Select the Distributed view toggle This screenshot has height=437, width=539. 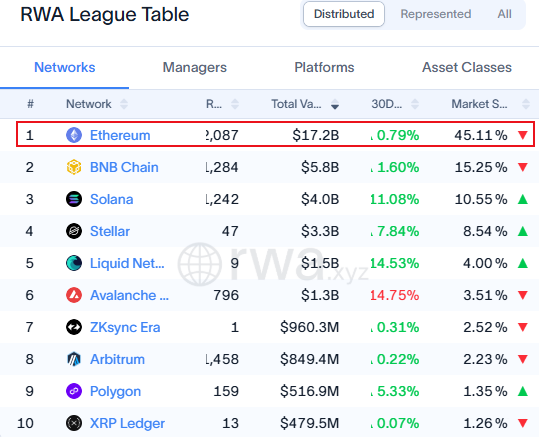[344, 14]
